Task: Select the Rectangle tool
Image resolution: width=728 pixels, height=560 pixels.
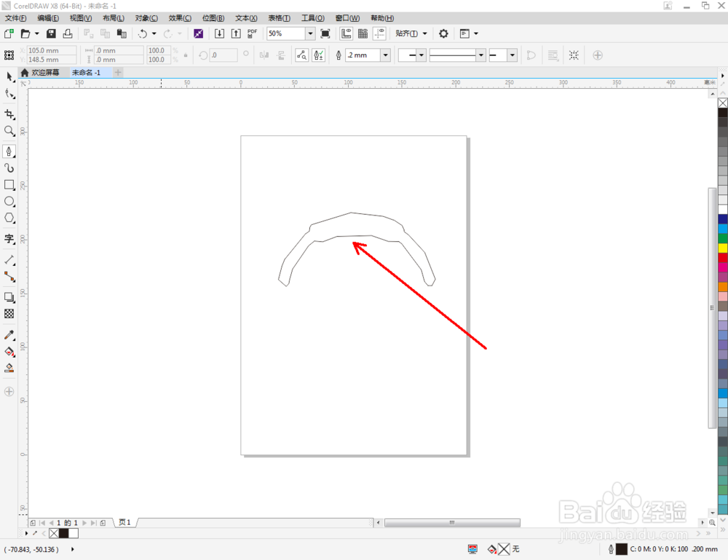Action: (x=9, y=185)
